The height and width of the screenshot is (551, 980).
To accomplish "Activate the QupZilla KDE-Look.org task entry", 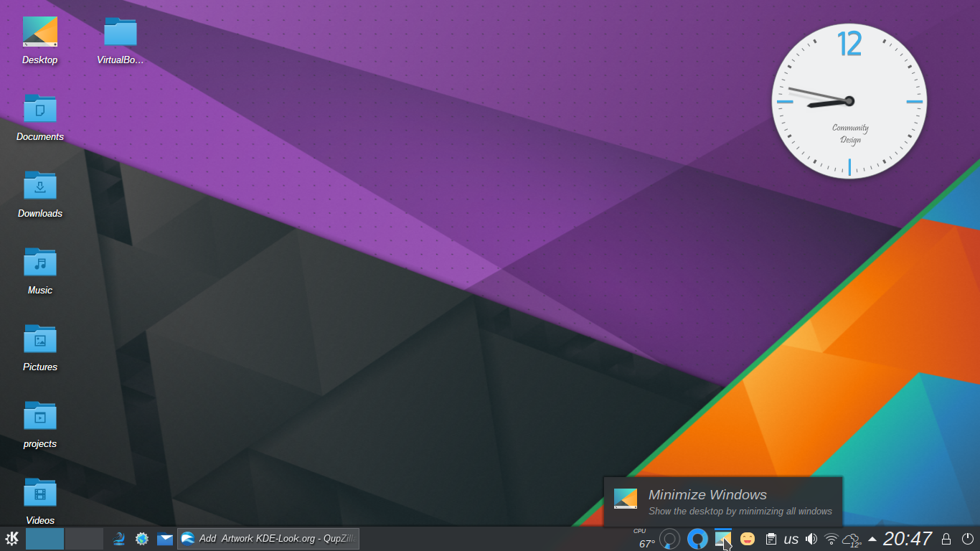I will (268, 539).
